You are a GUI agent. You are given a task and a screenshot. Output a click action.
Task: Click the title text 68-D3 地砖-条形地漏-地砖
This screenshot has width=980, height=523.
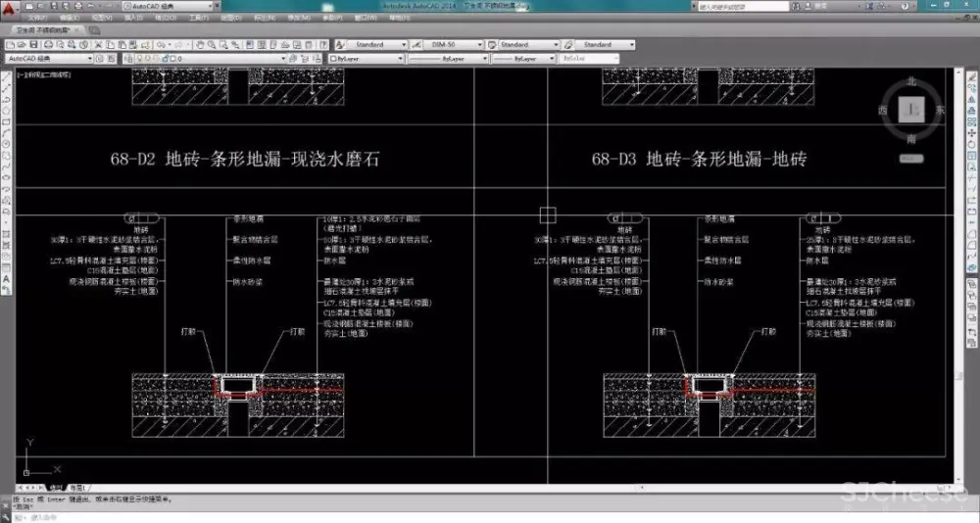(700, 159)
